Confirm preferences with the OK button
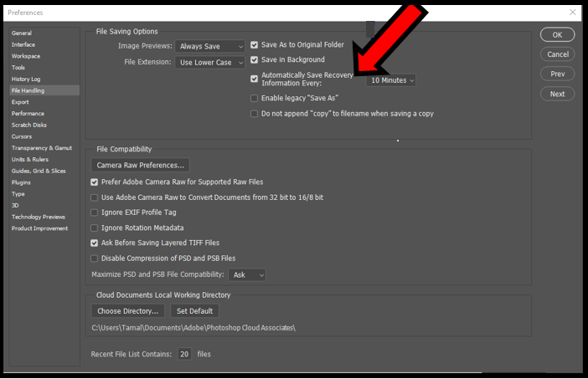The height and width of the screenshot is (379, 588). pyautogui.click(x=557, y=35)
